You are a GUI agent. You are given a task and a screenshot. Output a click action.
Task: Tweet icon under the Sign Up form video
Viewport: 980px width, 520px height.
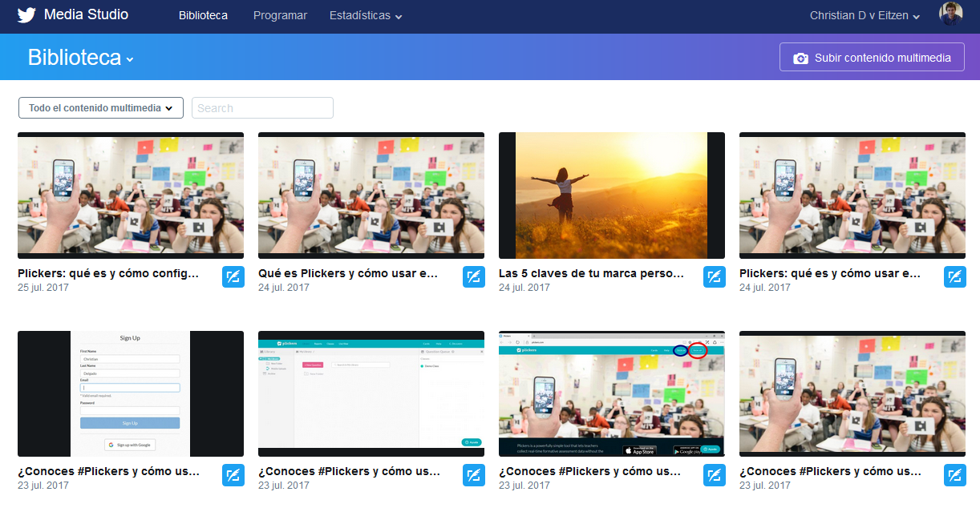233,475
